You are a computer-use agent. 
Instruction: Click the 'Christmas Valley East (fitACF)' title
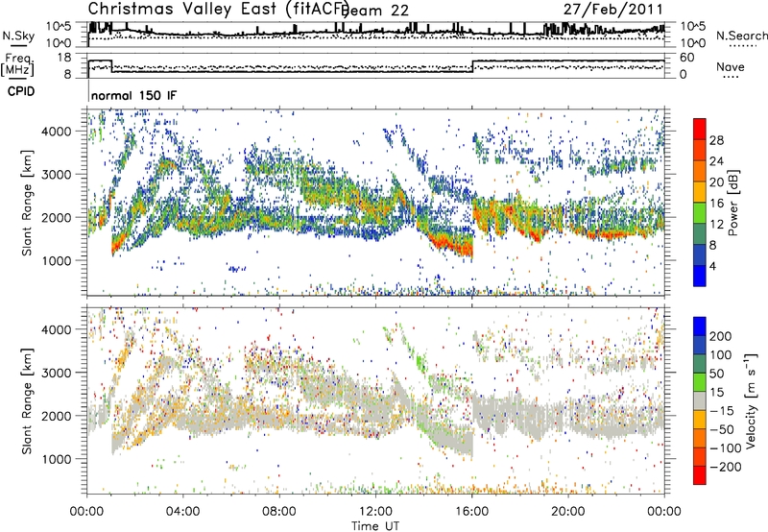[219, 9]
